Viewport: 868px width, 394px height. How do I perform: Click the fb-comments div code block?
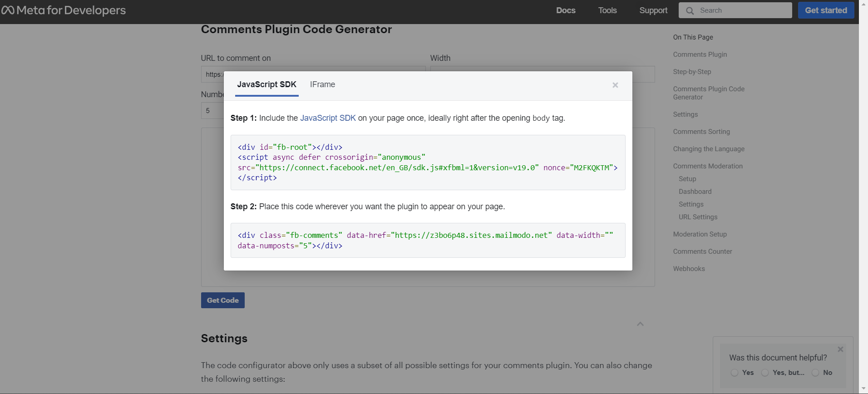pos(428,241)
